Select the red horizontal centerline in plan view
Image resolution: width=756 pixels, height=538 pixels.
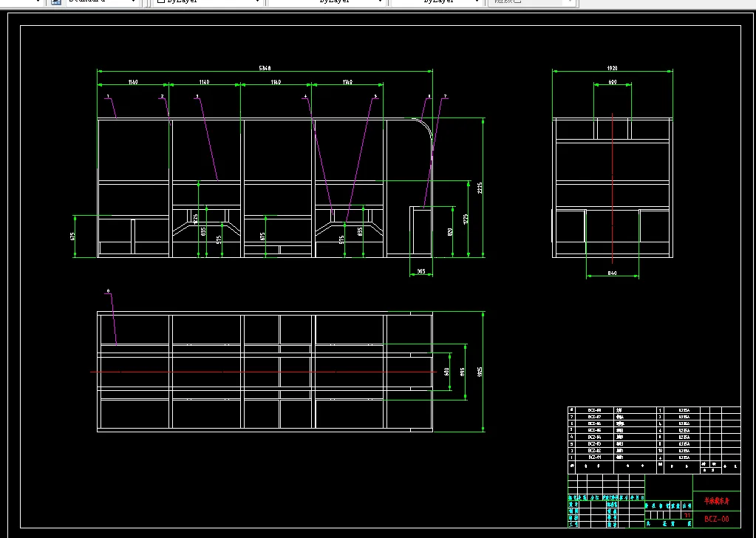(263, 372)
